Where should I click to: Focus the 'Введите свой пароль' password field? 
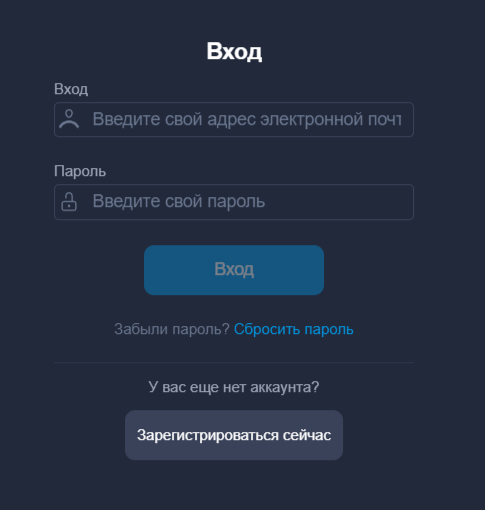[234, 202]
